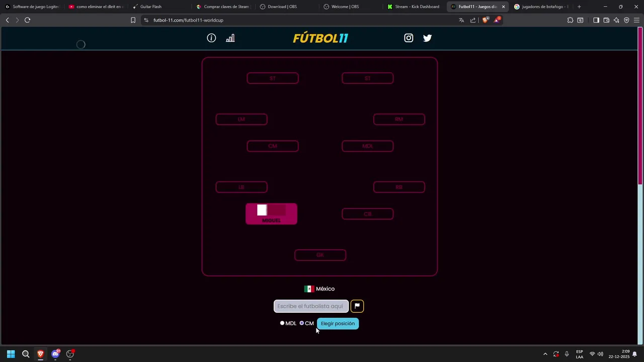Click the RB position slot

[399, 187]
